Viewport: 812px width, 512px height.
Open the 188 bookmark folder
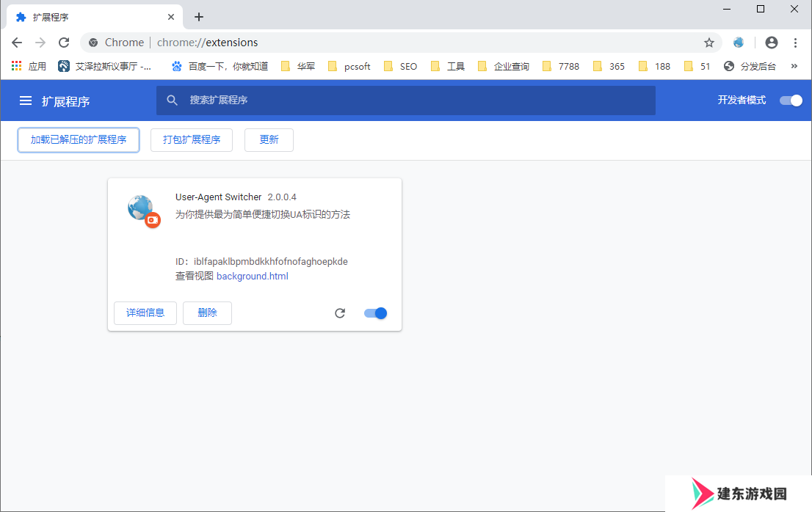coord(655,66)
